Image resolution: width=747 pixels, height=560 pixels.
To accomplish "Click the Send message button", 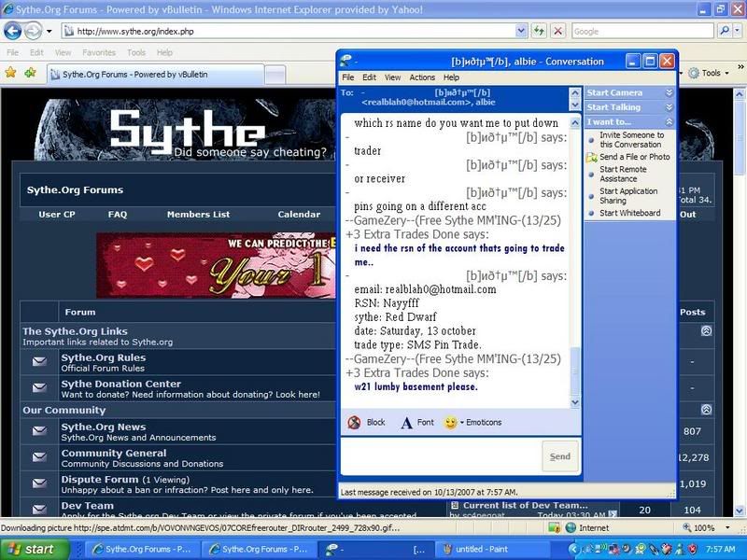I will [x=559, y=456].
